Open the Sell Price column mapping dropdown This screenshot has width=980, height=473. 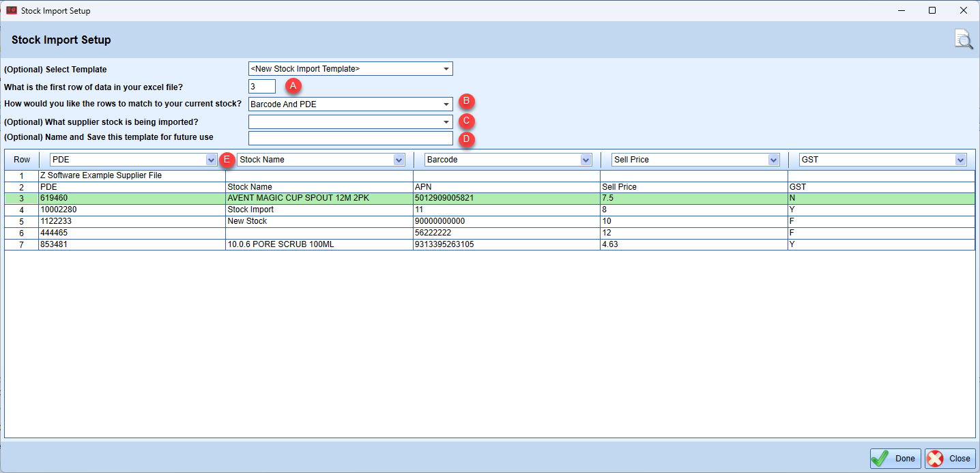pos(773,160)
